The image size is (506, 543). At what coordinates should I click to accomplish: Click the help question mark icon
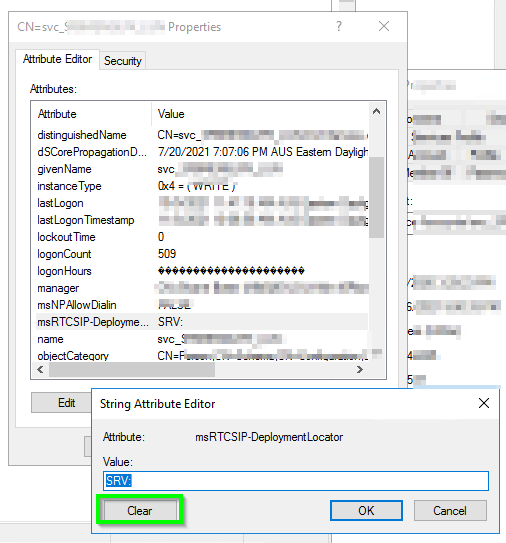pyautogui.click(x=339, y=26)
